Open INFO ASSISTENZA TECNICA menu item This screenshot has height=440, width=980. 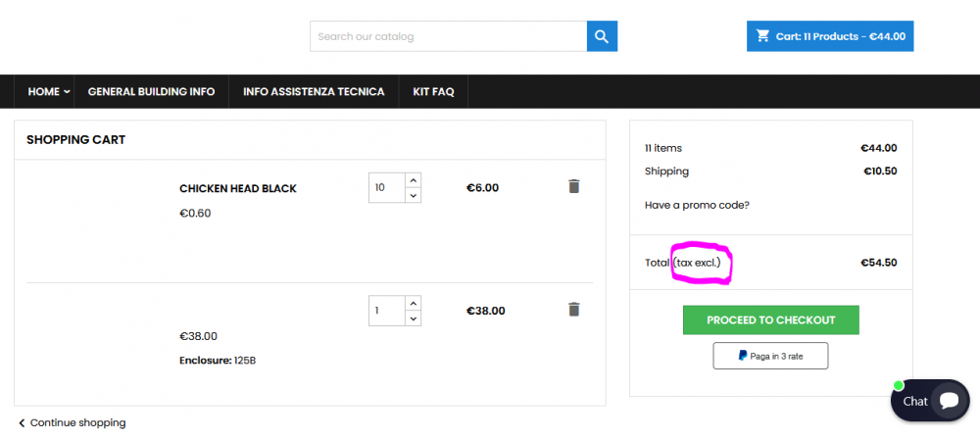pos(314,92)
